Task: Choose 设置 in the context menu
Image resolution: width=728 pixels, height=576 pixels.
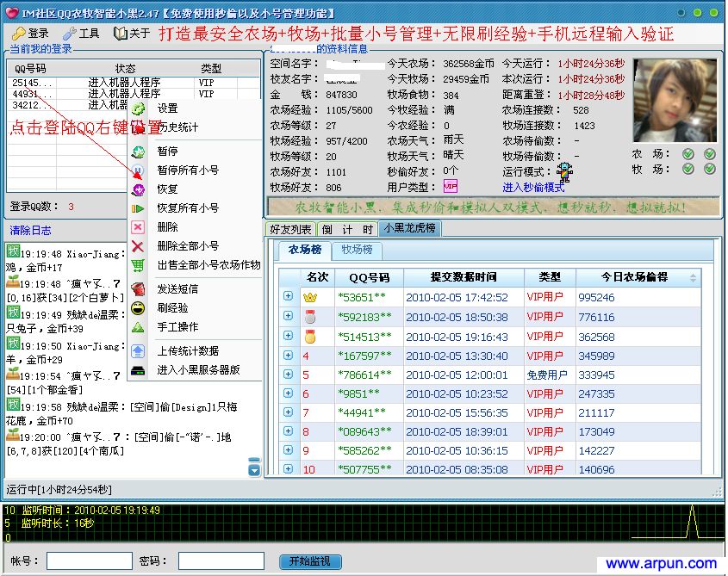Action: tap(167, 108)
